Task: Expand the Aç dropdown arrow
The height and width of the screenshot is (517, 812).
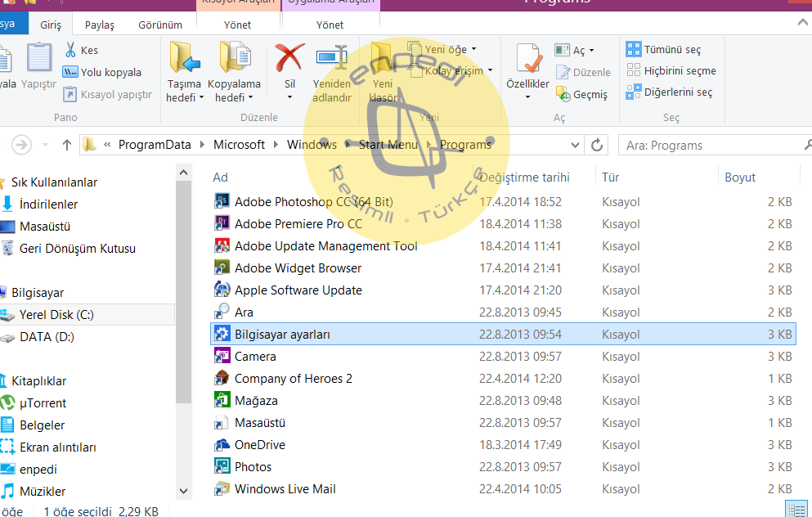Action: 591,51
